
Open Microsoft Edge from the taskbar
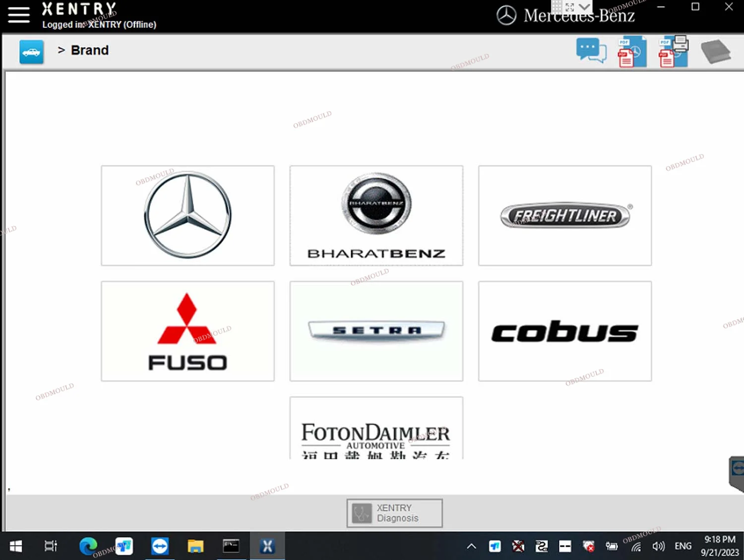pos(88,546)
